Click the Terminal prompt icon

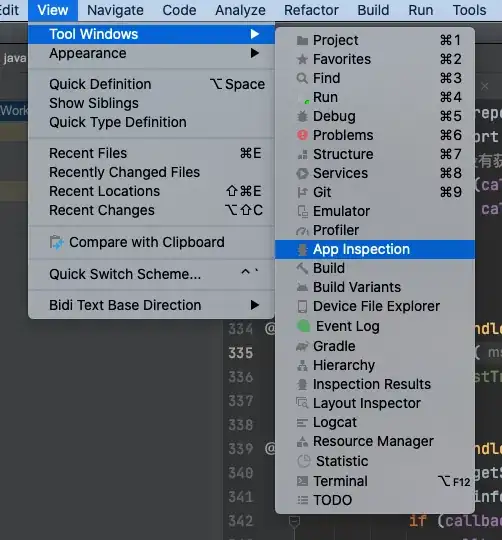click(x=302, y=481)
